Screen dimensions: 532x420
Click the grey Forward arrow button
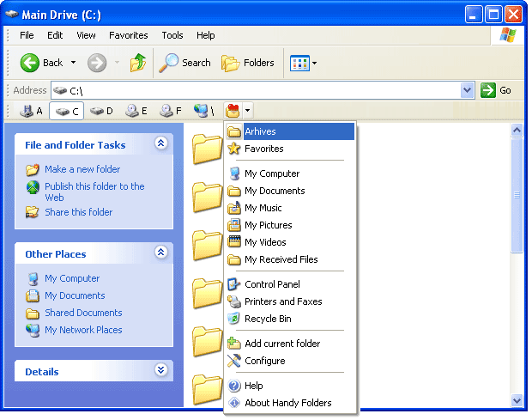point(97,63)
